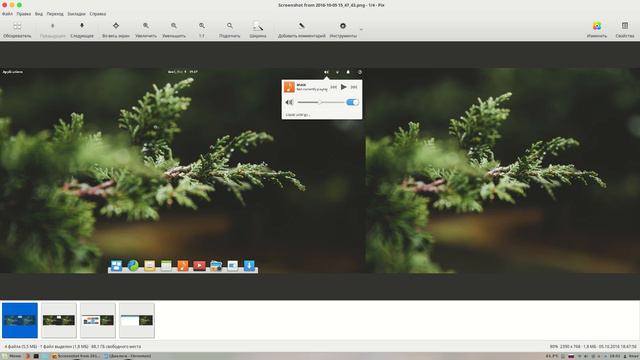Select the third thumbnail in filmstrip

click(x=98, y=320)
